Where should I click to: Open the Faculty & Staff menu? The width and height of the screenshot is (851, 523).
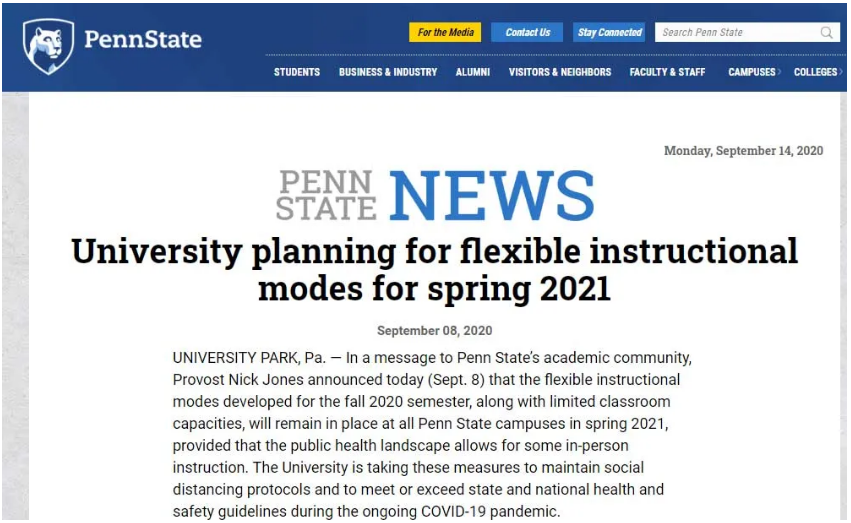[667, 72]
